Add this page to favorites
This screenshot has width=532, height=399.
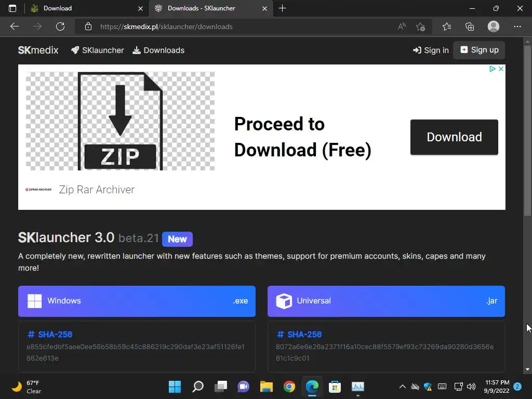click(x=421, y=26)
